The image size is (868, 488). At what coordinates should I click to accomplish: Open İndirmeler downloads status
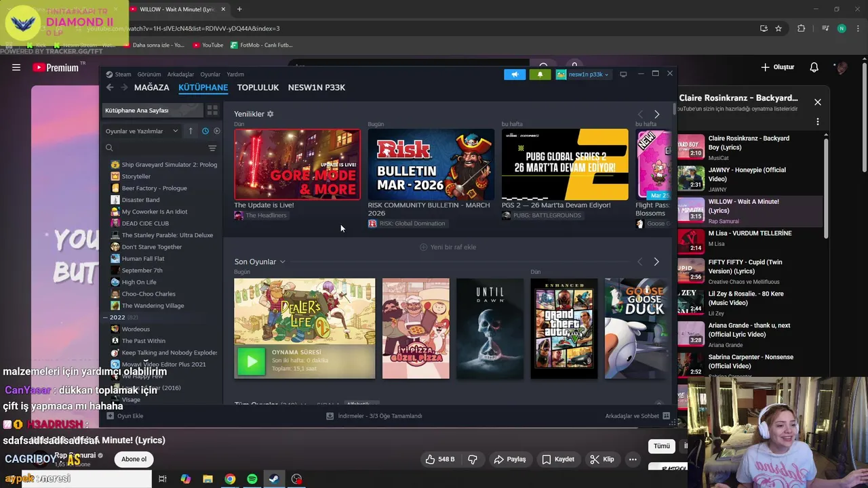pyautogui.click(x=374, y=416)
